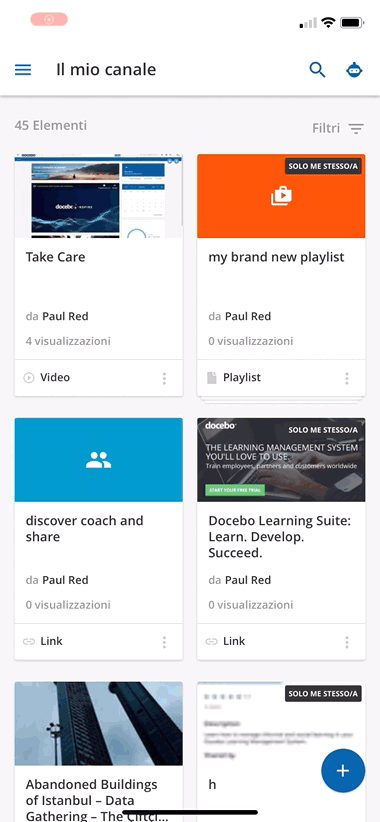The width and height of the screenshot is (380, 822).
Task: Open the hamburger navigation menu
Action: (x=23, y=70)
